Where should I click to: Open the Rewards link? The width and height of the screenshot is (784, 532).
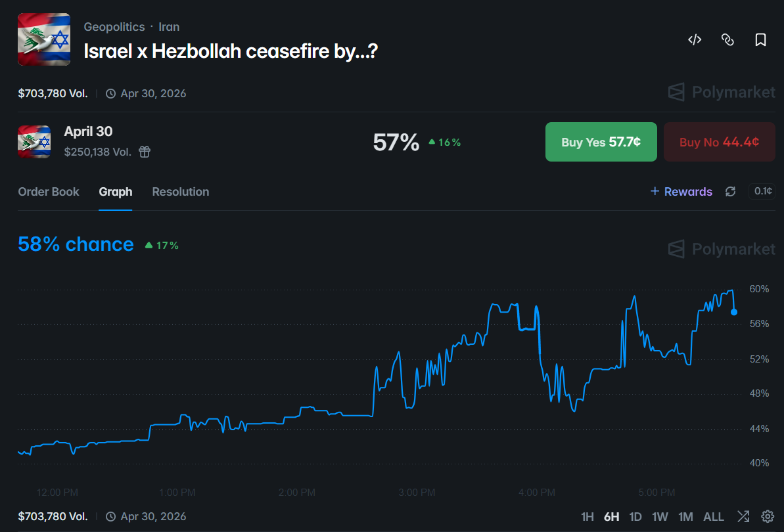(x=681, y=192)
